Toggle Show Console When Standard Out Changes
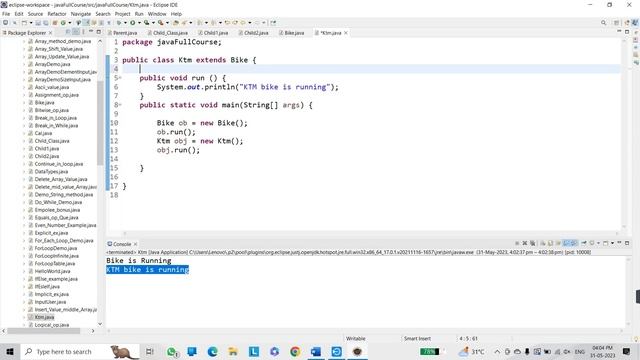This screenshot has height=360, width=640. [567, 243]
